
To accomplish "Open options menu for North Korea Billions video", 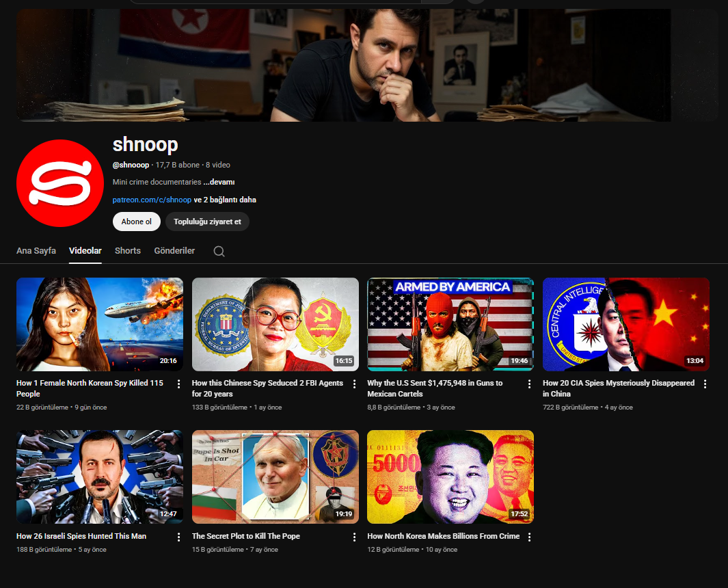I will pyautogui.click(x=529, y=537).
